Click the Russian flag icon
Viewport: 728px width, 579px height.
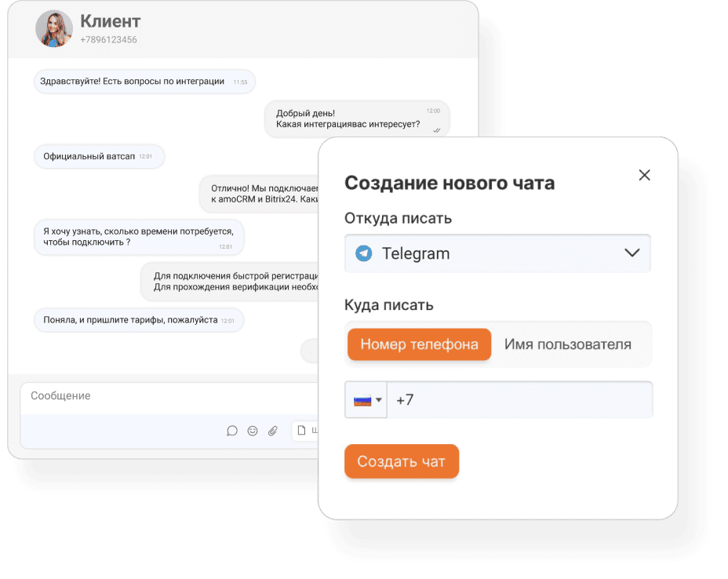click(x=362, y=400)
